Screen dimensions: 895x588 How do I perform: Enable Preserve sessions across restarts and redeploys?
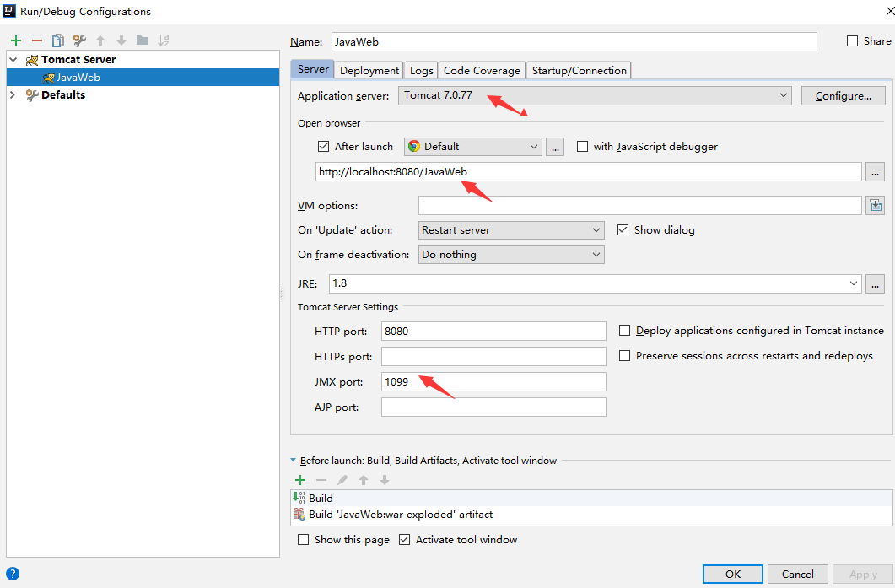[625, 356]
